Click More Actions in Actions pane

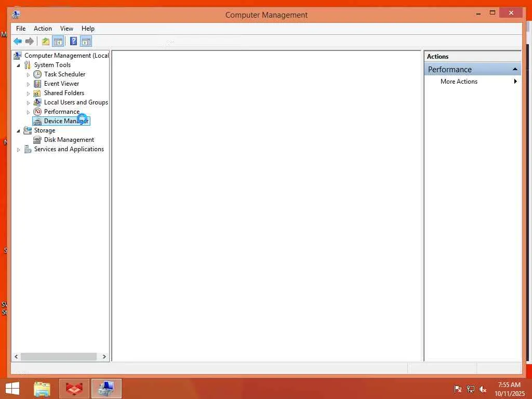(459, 82)
